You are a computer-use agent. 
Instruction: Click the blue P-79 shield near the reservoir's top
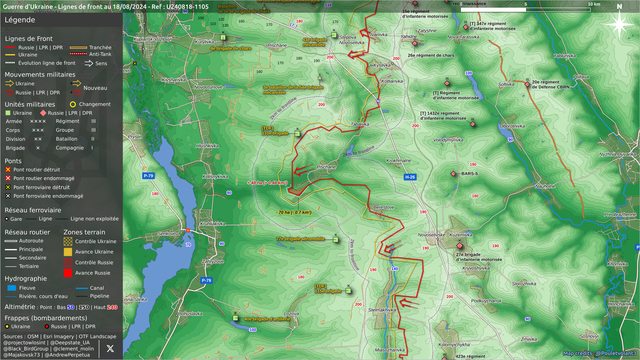pos(148,176)
